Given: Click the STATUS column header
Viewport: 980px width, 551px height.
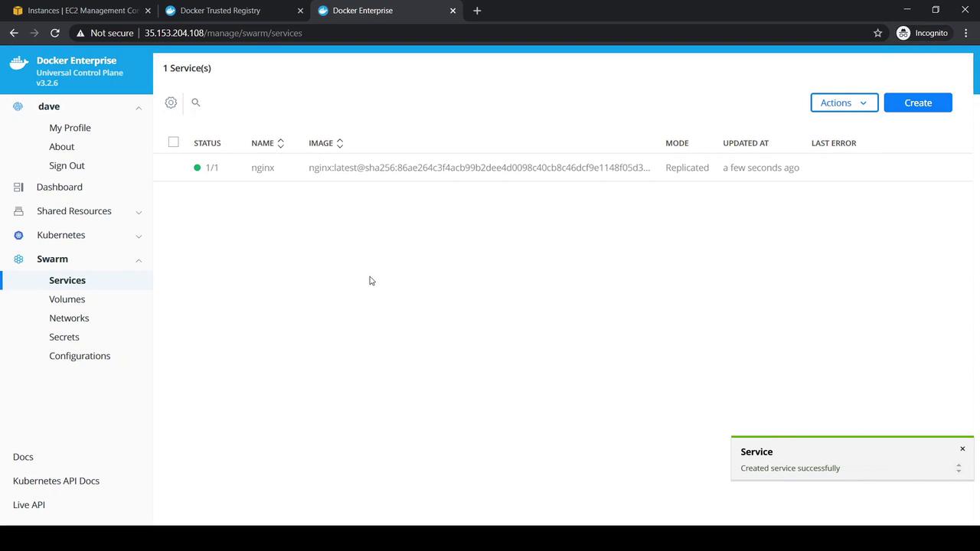Looking at the screenshot, I should tap(207, 143).
